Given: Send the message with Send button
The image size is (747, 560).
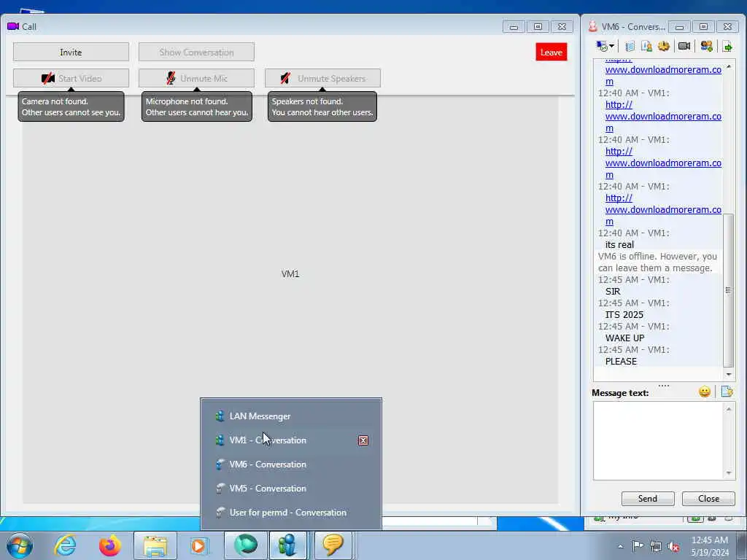Looking at the screenshot, I should pyautogui.click(x=648, y=499).
